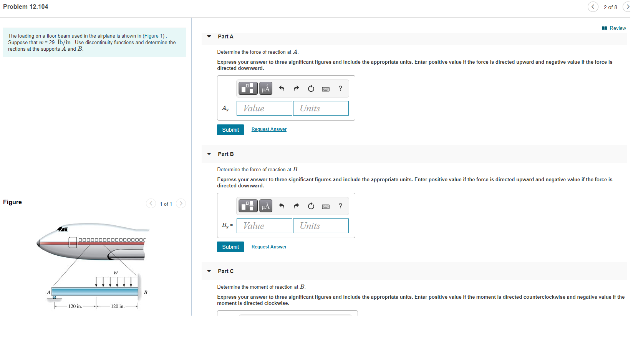Collapse the Part B section

coord(209,154)
